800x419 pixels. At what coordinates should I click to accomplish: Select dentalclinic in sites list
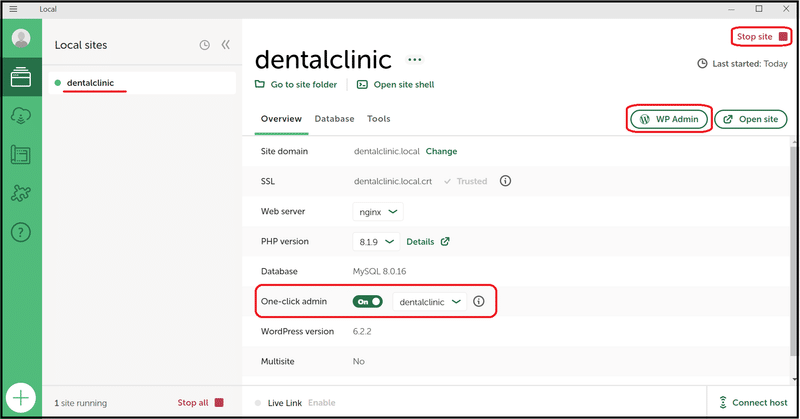tap(142, 83)
